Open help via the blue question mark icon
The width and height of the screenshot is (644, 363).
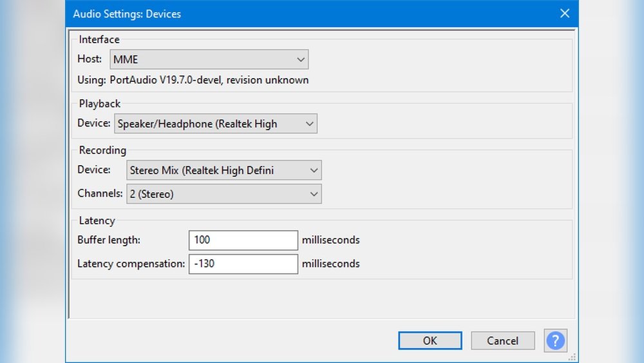coord(555,341)
